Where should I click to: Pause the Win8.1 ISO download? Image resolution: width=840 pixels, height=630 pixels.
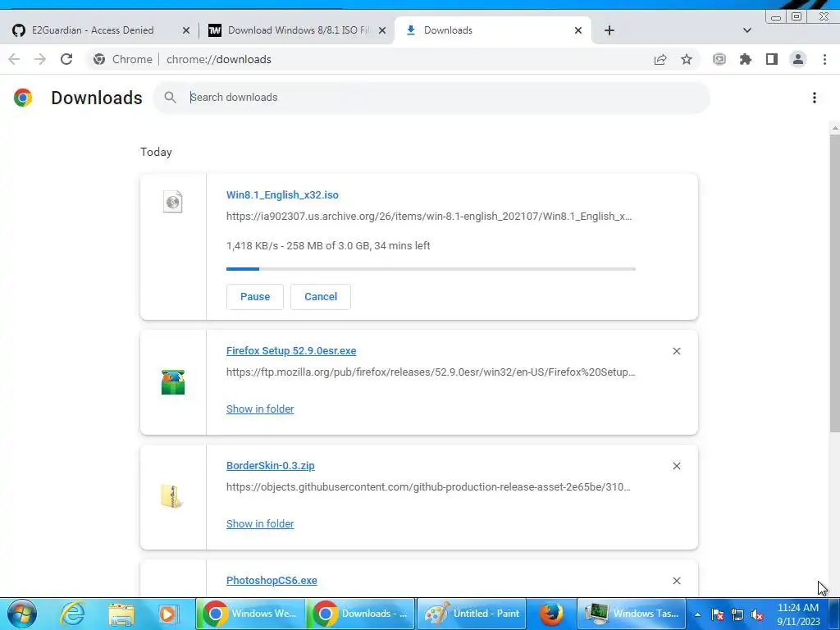pos(255,297)
